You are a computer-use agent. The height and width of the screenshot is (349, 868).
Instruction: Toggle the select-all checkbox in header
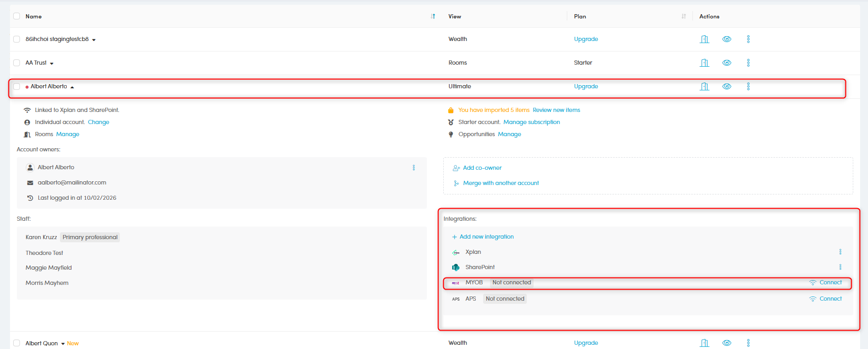[x=17, y=16]
